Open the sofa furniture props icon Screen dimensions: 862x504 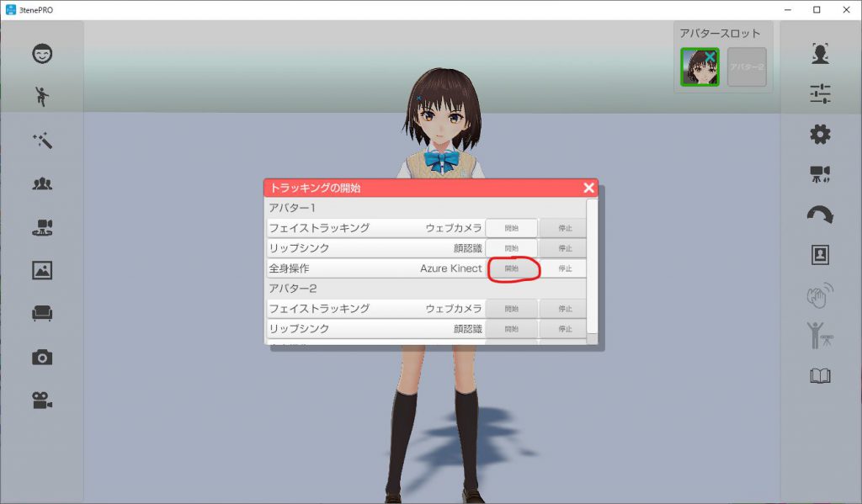coord(42,313)
